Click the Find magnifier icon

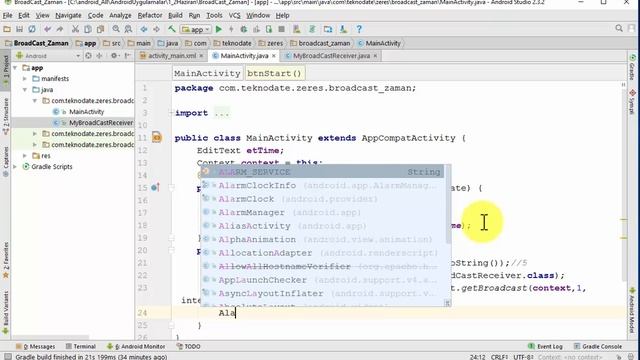coord(116,29)
